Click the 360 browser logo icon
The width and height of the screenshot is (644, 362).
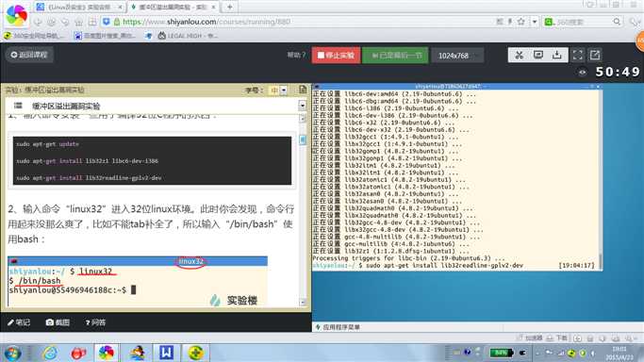(16, 16)
